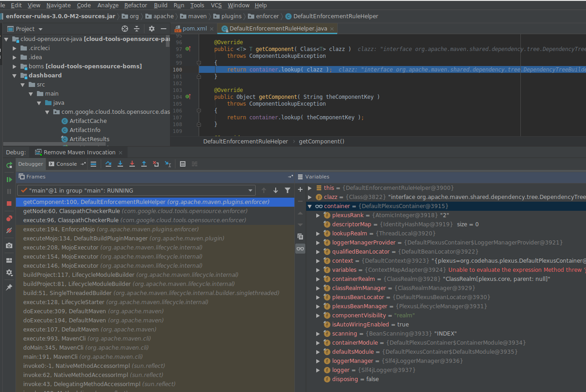Toggle Mute Breakpoints in debug sidebar
The image size is (586, 392).
pos(9,230)
